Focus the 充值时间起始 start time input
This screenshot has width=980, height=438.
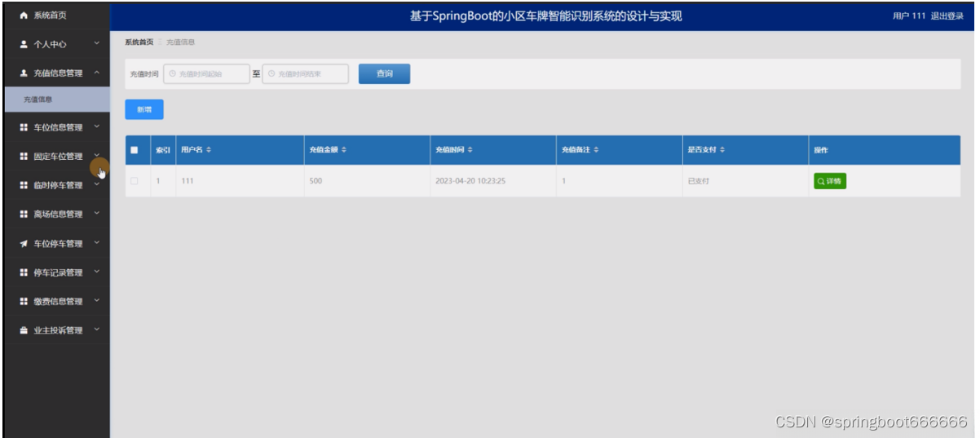[x=206, y=74]
